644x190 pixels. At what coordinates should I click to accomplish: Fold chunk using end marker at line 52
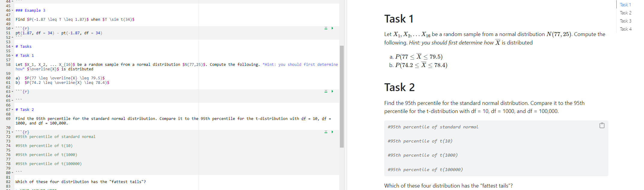click(x=12, y=38)
